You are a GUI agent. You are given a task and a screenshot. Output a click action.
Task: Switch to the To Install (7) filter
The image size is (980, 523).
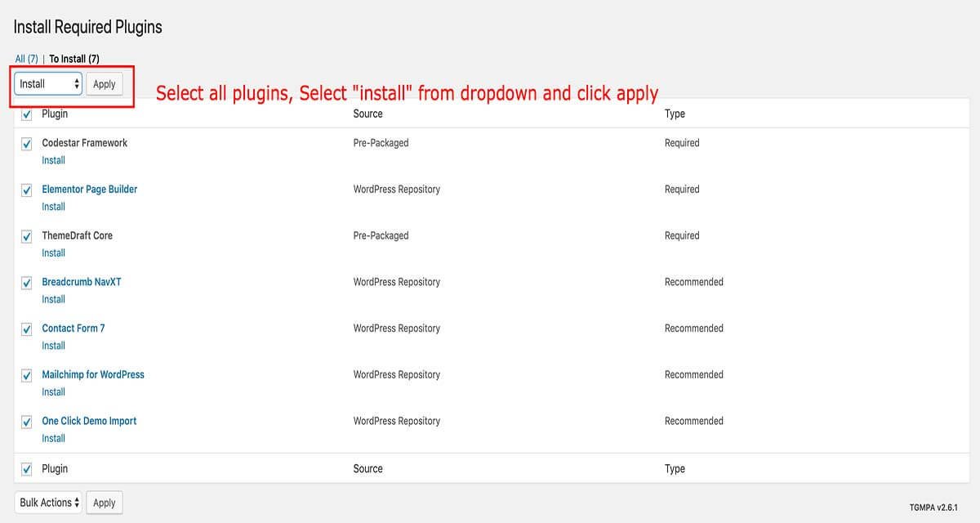pyautogui.click(x=74, y=59)
